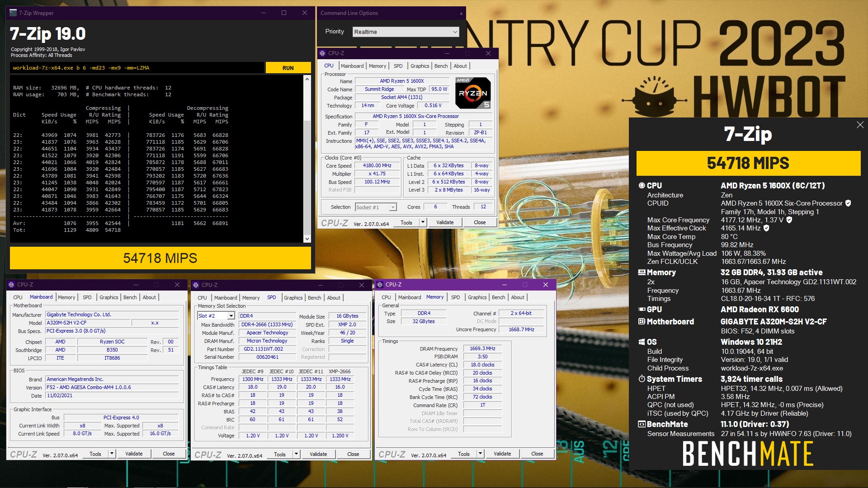This screenshot has height=488, width=868.
Task: Click shield icon beside Max Effective Clock
Action: click(x=766, y=228)
